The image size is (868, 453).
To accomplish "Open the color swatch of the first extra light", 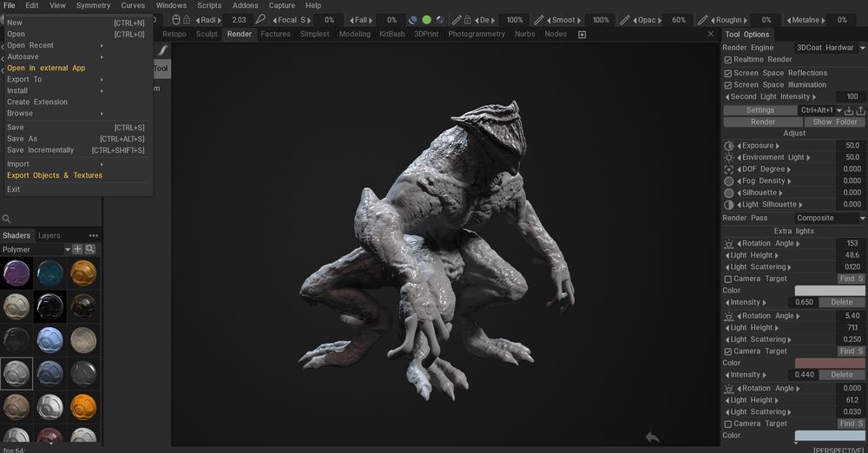I will (830, 291).
